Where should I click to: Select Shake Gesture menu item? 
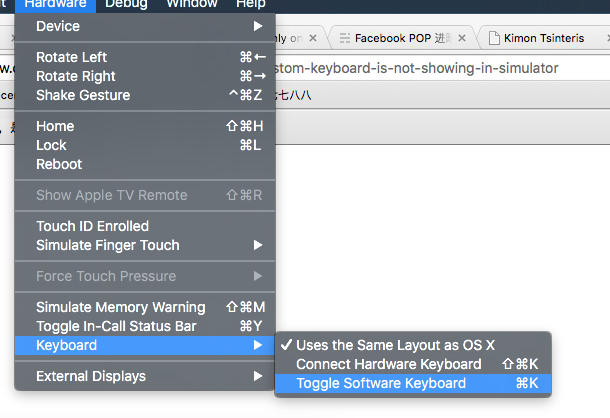pyautogui.click(x=83, y=95)
